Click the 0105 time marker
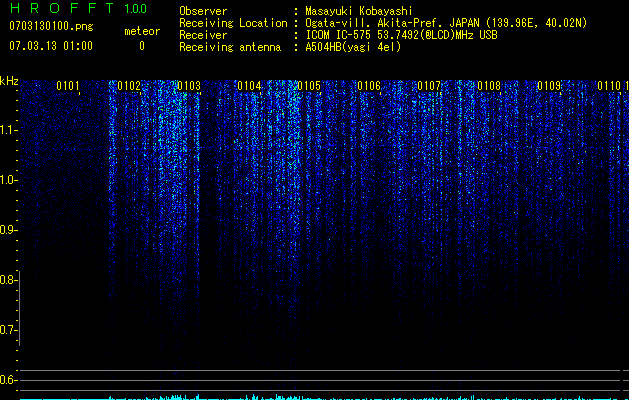Screen dimensions: 629x400 click(309, 86)
